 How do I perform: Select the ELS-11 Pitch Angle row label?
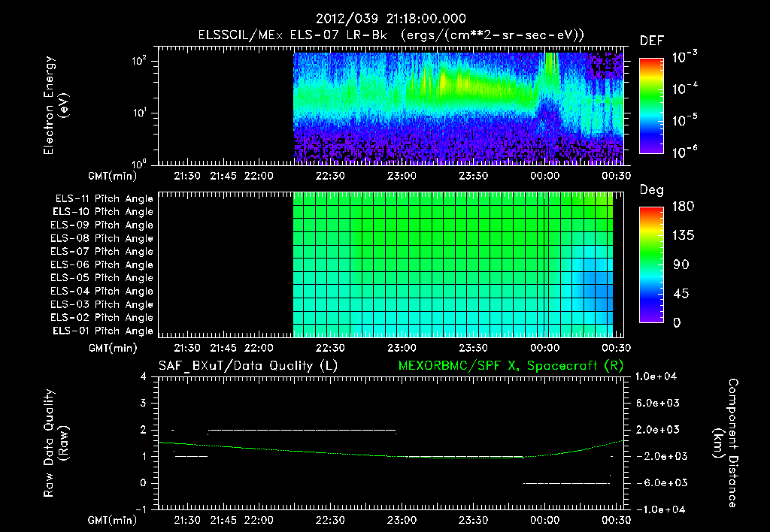pyautogui.click(x=104, y=199)
